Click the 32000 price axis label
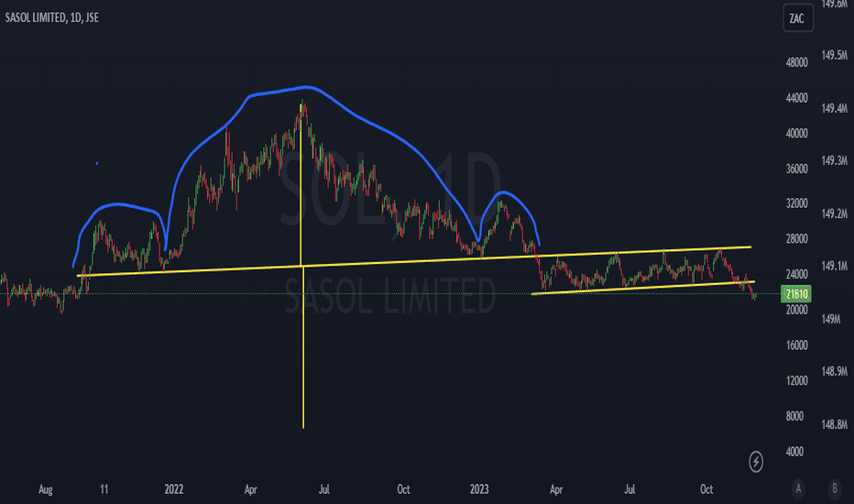 coord(797,203)
